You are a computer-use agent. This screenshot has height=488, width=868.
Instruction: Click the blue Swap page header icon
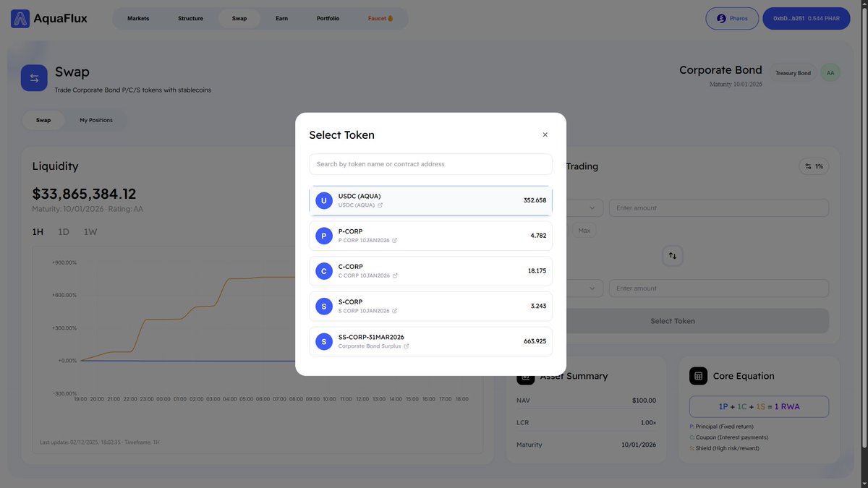(x=34, y=77)
